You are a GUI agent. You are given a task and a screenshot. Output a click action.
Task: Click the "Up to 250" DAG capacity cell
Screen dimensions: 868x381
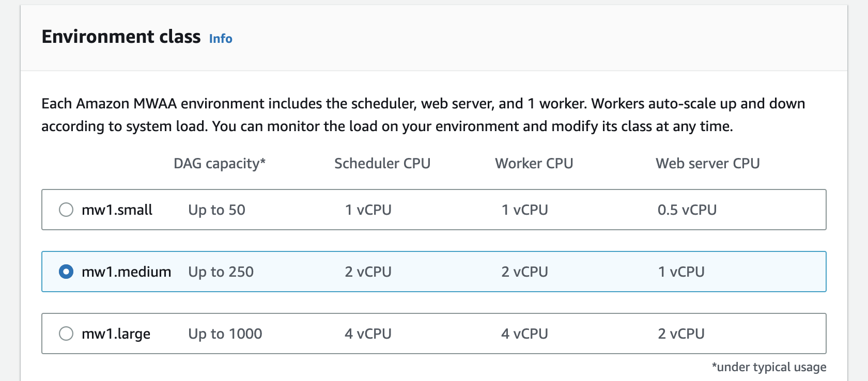[x=221, y=272]
